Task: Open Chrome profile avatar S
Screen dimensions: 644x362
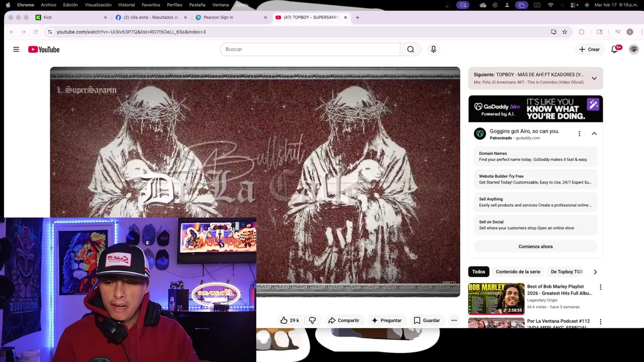Action: point(629,32)
